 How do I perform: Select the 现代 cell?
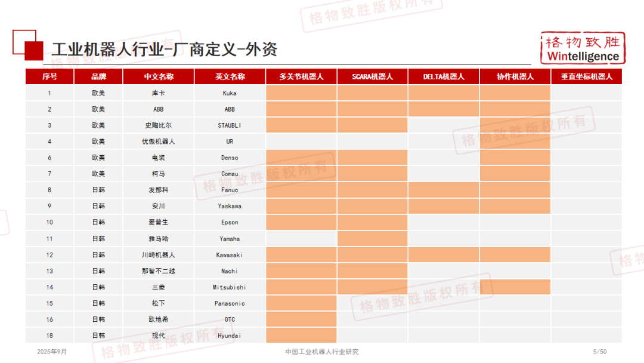(159, 336)
